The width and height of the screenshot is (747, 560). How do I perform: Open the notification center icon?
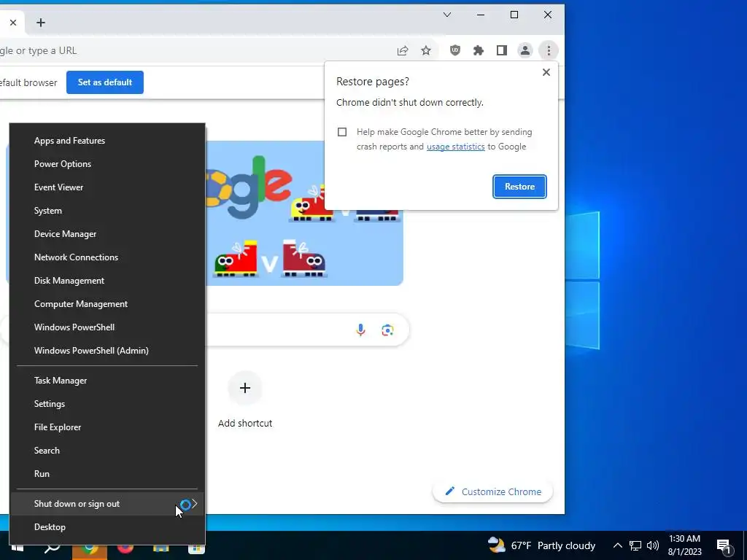[x=724, y=546]
